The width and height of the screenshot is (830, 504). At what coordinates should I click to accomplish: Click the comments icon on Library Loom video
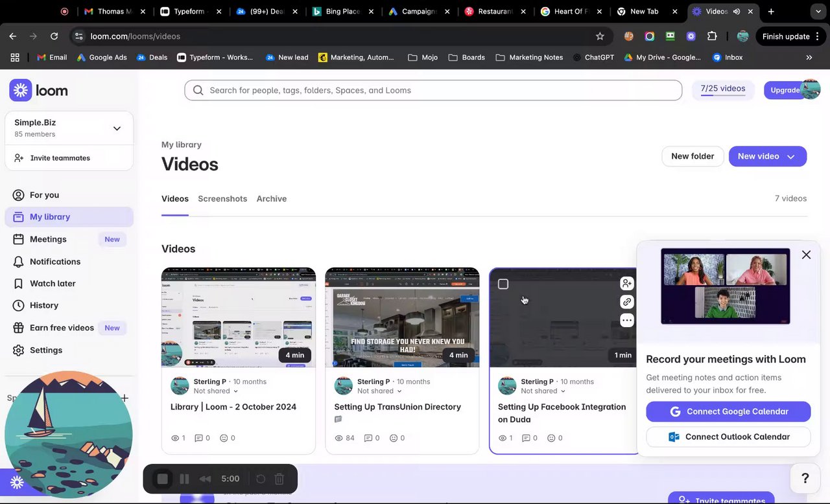(x=199, y=438)
